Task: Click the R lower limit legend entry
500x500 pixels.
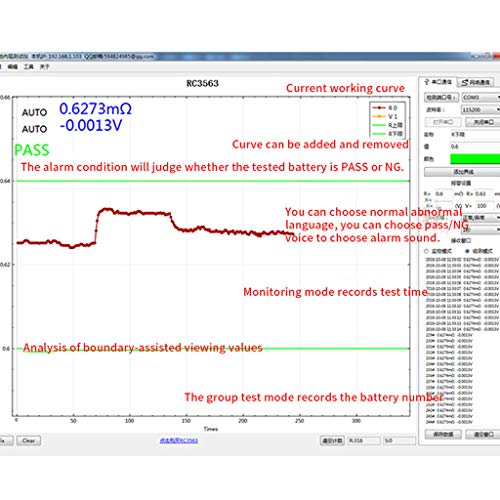Action: (x=387, y=134)
